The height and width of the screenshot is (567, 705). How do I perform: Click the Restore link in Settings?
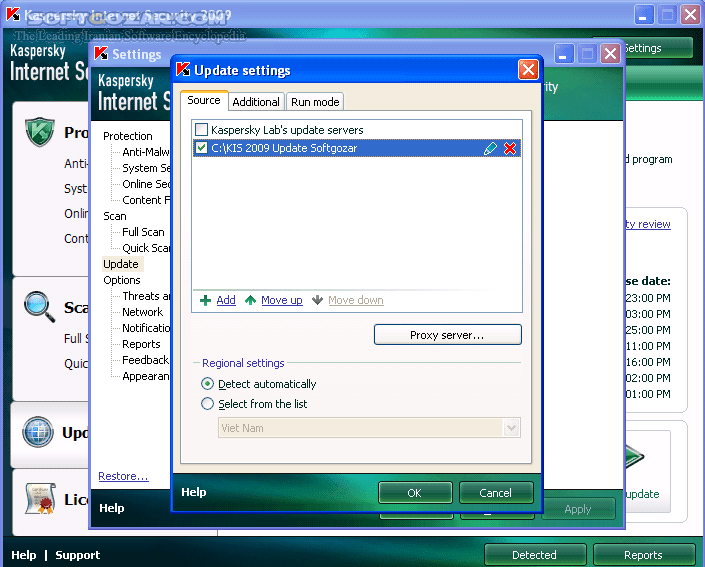point(123,476)
